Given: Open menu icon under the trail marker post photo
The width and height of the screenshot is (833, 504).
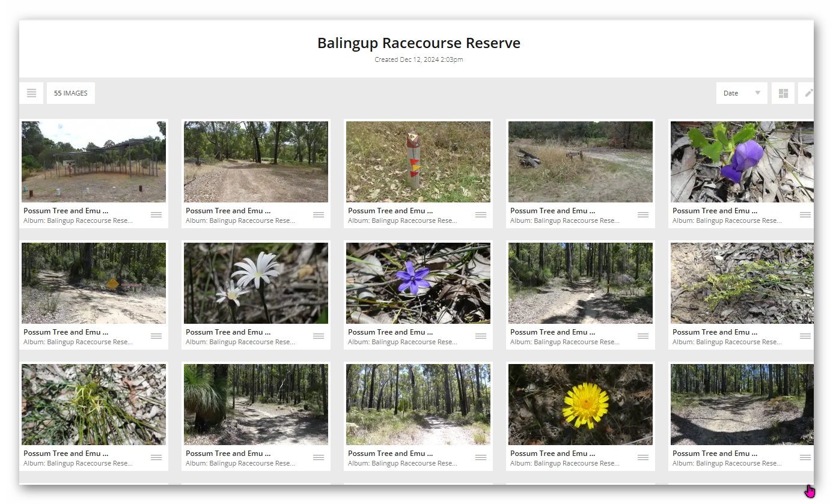Looking at the screenshot, I should pos(481,215).
